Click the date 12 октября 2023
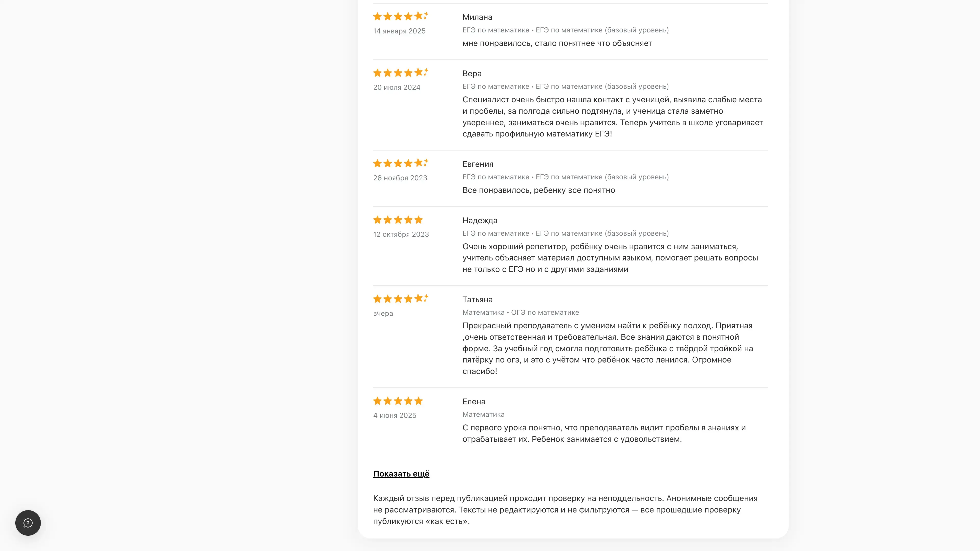The height and width of the screenshot is (551, 980). (x=401, y=234)
